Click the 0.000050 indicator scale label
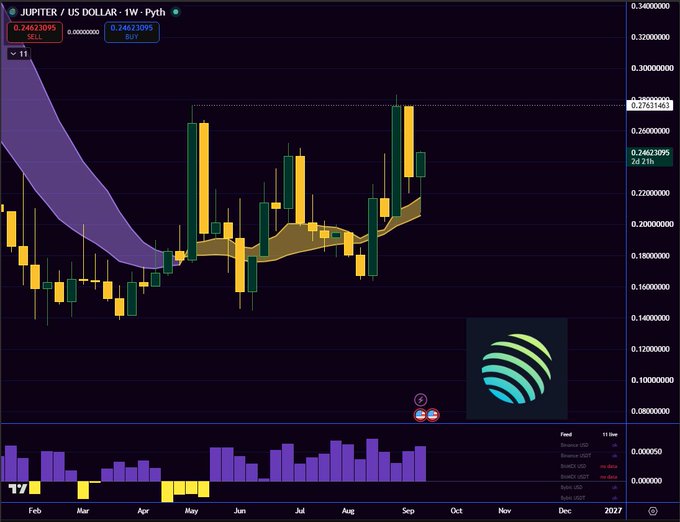The height and width of the screenshot is (522, 680). [646, 451]
